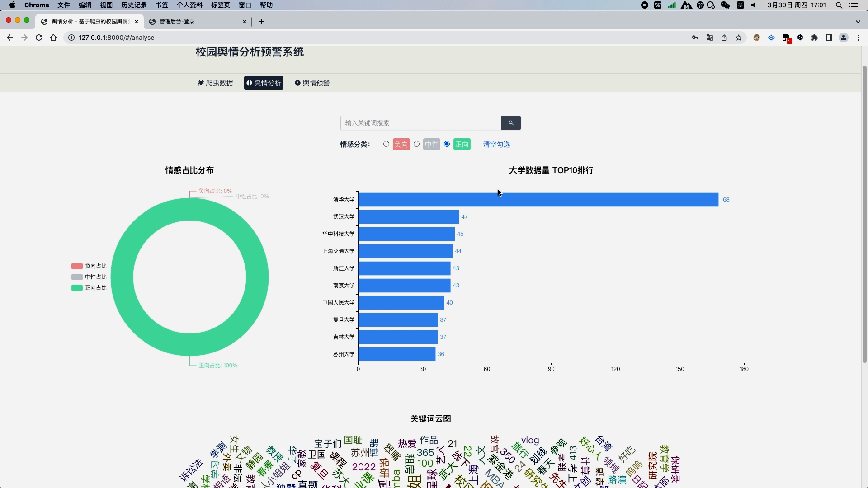This screenshot has width=868, height=488.
Task: Open the 历史记录 menu in menu bar
Action: 134,5
